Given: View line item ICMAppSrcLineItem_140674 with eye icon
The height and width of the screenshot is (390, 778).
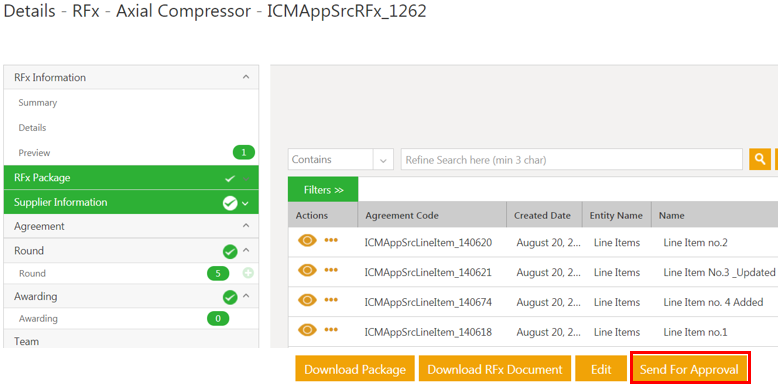Looking at the screenshot, I should point(307,300).
